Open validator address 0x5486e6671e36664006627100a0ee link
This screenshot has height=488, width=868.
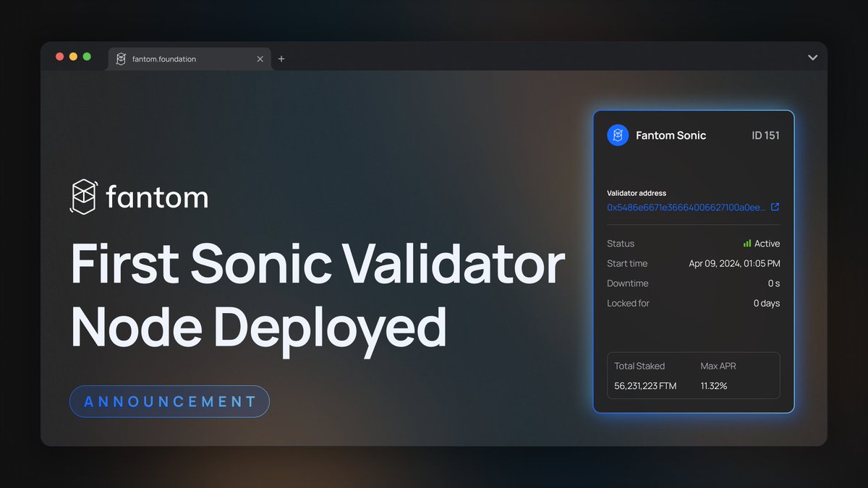(686, 207)
